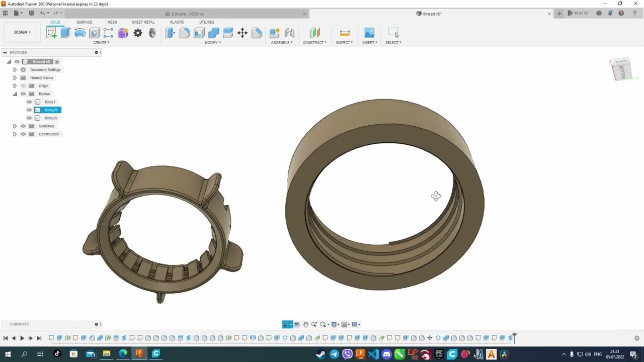Screen dimensions: 644x362
Task: Open the INSPECT dropdown menu
Action: 344,43
